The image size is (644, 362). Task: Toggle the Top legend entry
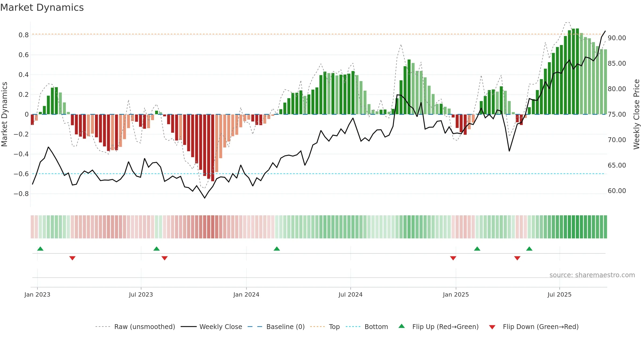point(325,327)
